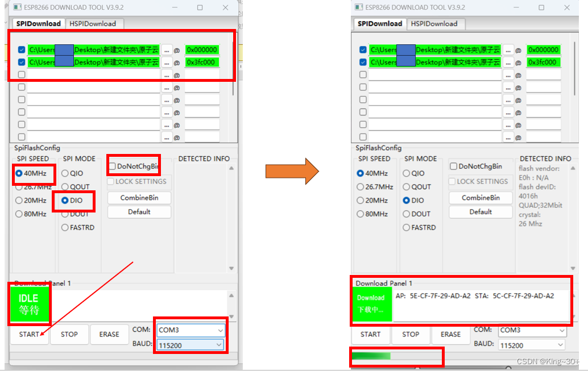
Task: Toggle the 0x000000 row checkbox in right window
Action: 363,50
